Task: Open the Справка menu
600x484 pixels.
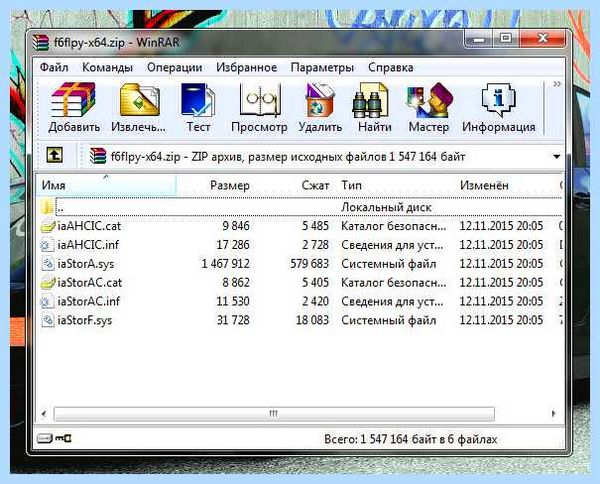Action: 390,67
